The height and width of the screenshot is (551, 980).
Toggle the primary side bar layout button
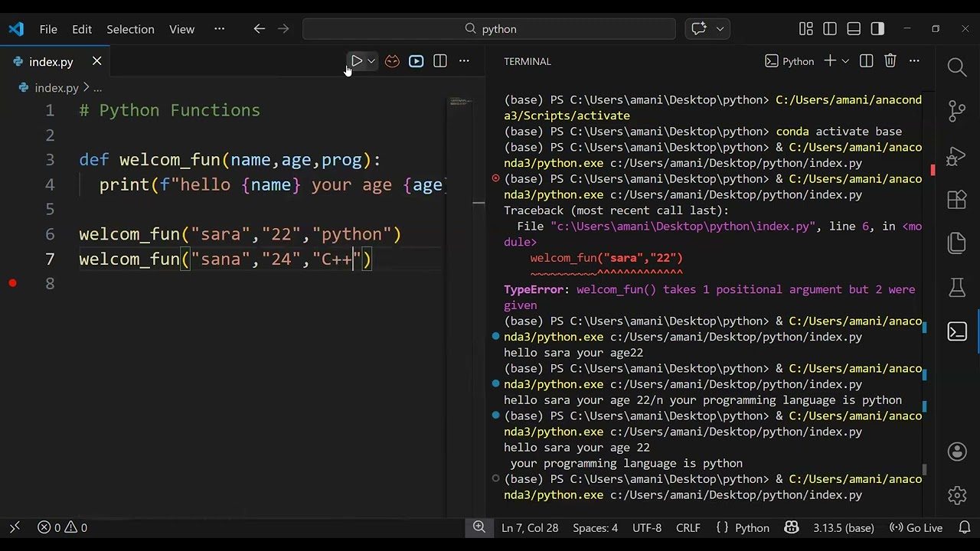[830, 29]
